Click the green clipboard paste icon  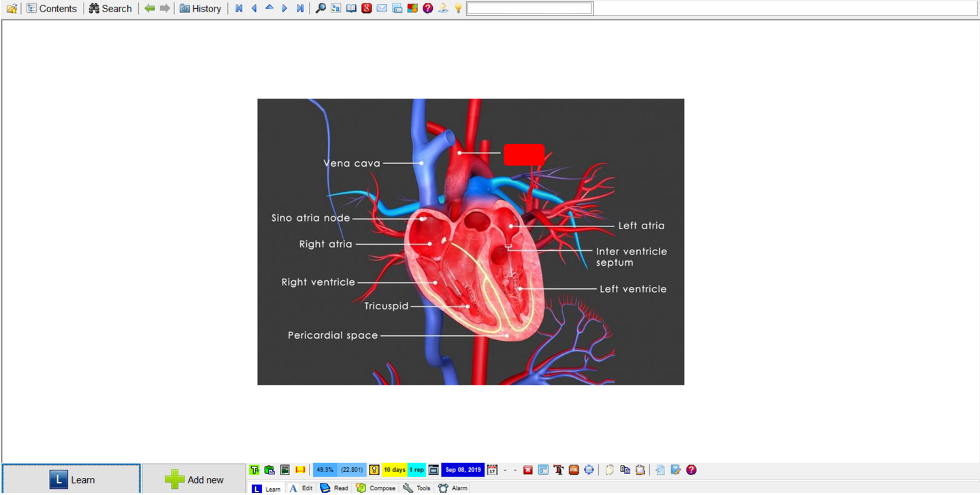(x=269, y=470)
